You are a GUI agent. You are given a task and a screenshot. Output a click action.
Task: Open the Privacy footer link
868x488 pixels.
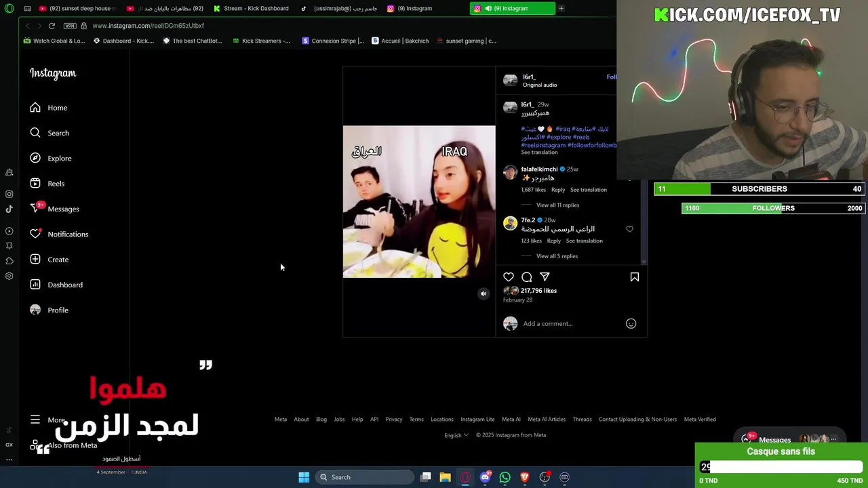(394, 420)
